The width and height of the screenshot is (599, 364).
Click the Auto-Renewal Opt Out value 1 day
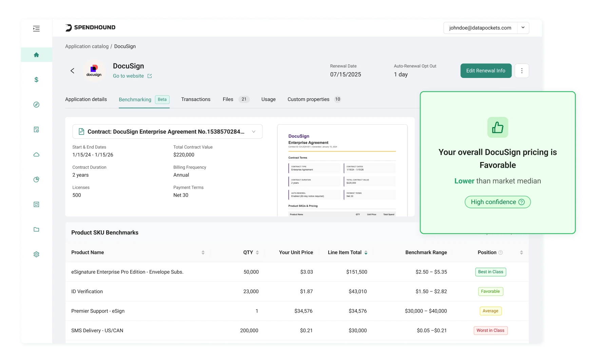[x=401, y=75]
